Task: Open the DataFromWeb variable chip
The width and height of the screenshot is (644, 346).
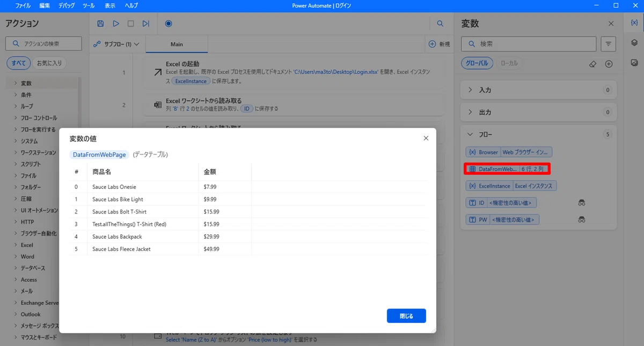Action: click(x=507, y=169)
